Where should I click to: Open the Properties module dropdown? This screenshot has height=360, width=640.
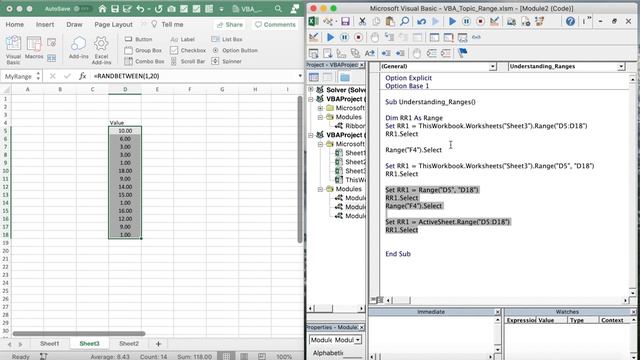coord(358,340)
